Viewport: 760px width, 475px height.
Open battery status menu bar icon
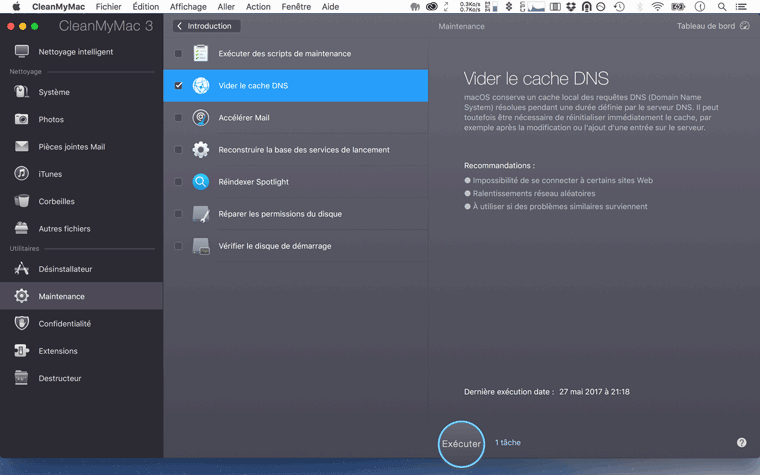point(678,7)
